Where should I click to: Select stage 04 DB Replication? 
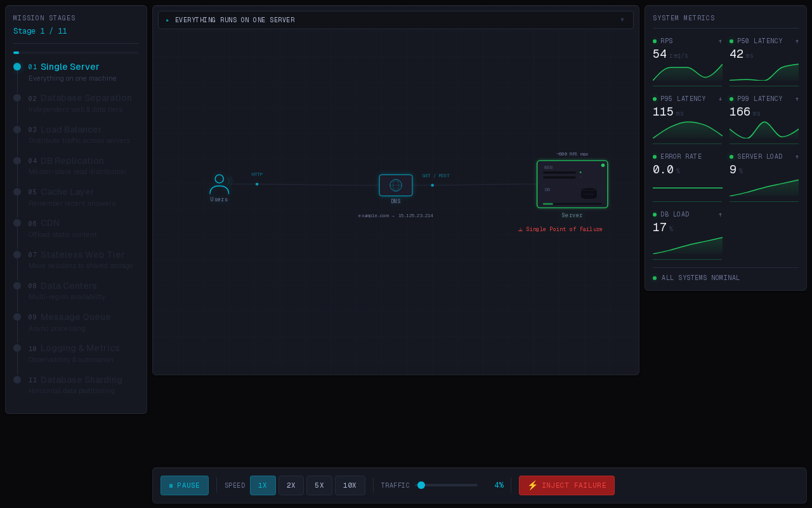[76, 166]
